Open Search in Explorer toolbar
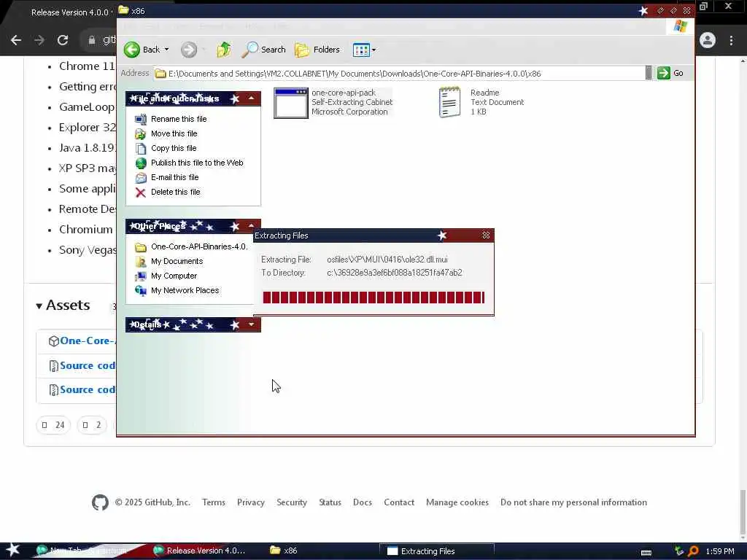The height and width of the screenshot is (560, 747). click(x=263, y=50)
